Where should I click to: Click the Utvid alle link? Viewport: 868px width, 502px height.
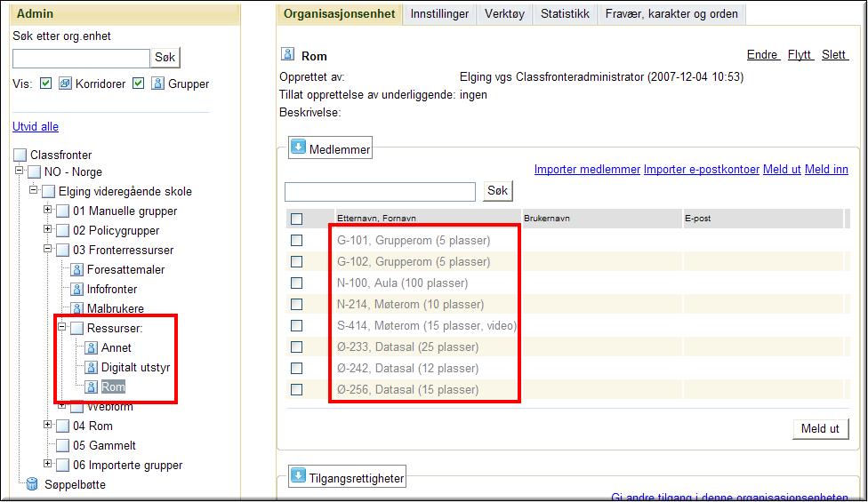tap(36, 126)
